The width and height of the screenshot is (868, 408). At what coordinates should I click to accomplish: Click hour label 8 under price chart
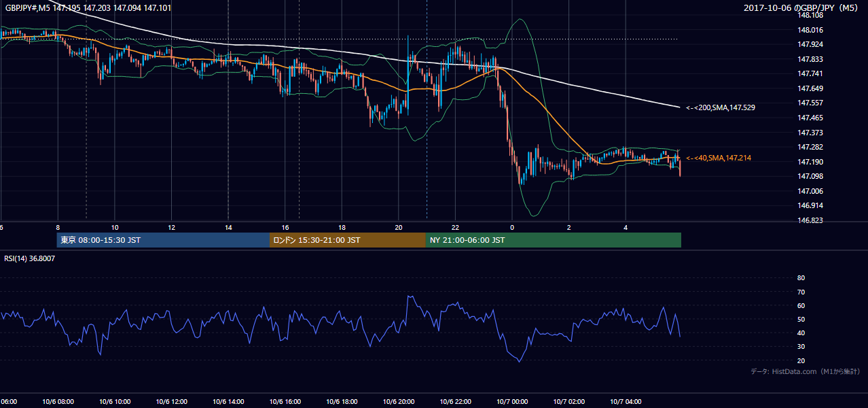coord(58,228)
